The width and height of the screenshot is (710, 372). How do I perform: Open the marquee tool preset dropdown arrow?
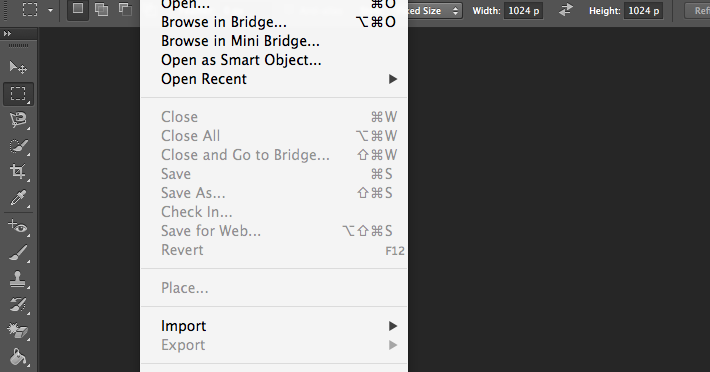50,10
